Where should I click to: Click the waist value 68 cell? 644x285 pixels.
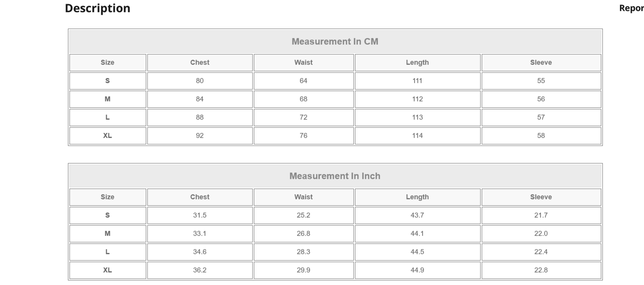click(303, 99)
